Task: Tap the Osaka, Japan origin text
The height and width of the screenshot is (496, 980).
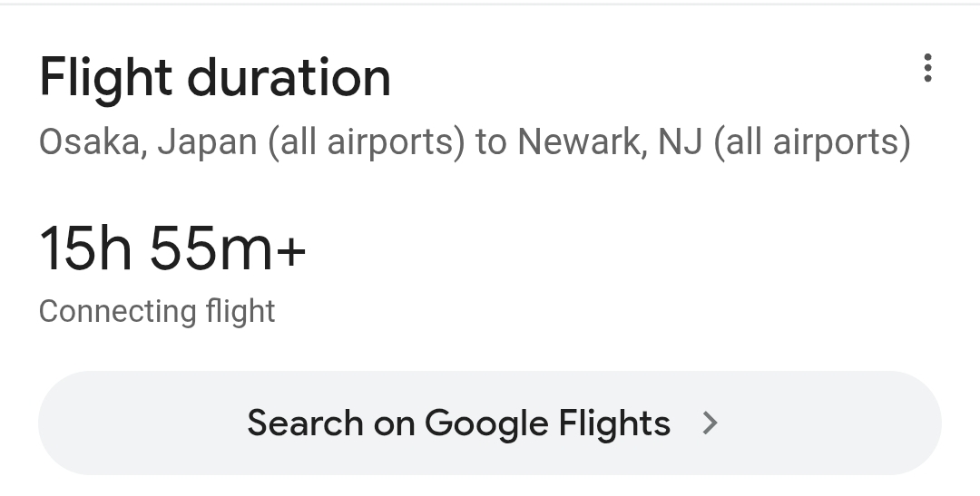Action: [148, 142]
